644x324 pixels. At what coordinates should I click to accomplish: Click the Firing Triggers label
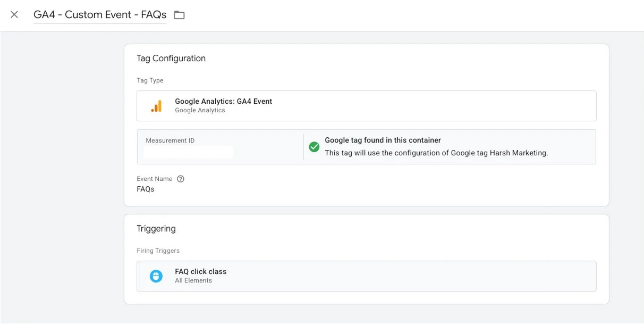(158, 251)
